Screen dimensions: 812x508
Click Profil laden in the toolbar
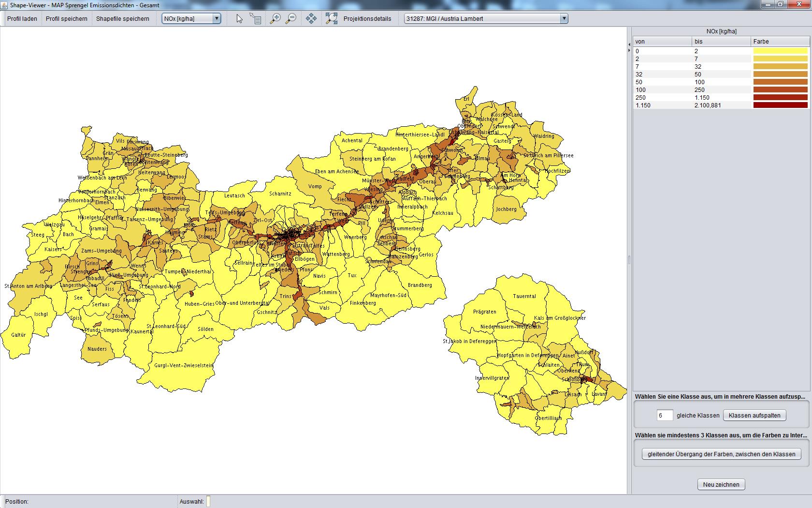pyautogui.click(x=22, y=19)
